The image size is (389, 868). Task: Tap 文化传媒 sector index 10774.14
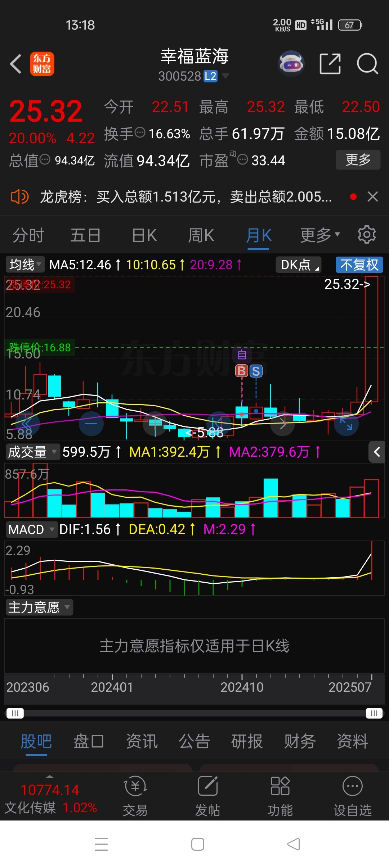pyautogui.click(x=50, y=798)
